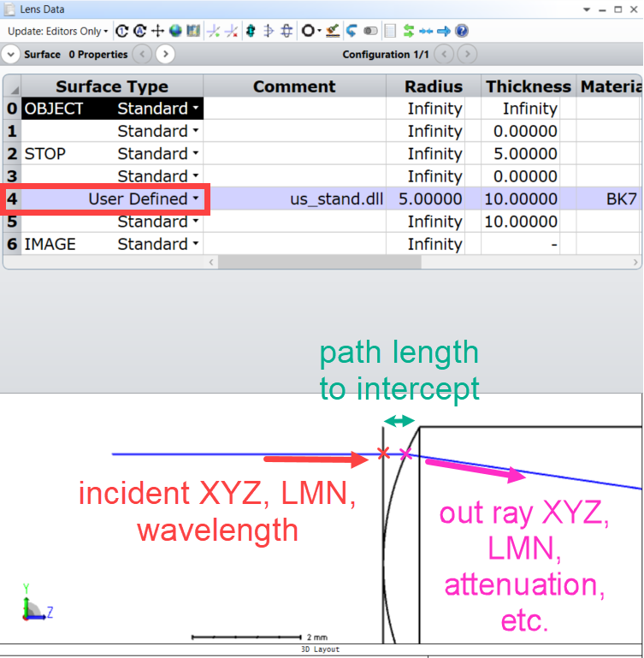Click the tilt/decenter elements toolbar icon
The image size is (644, 658).
(269, 31)
